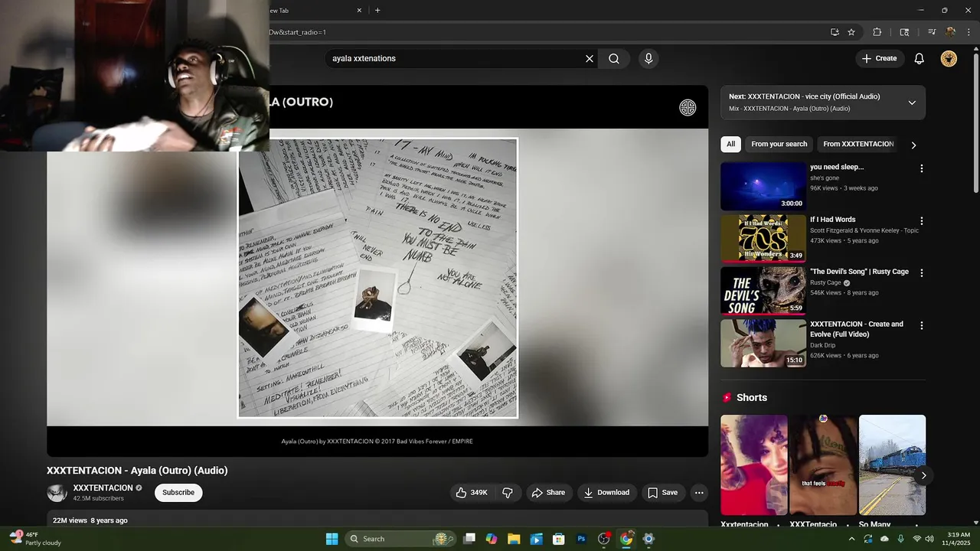Bookmark this page with star icon

851,32
